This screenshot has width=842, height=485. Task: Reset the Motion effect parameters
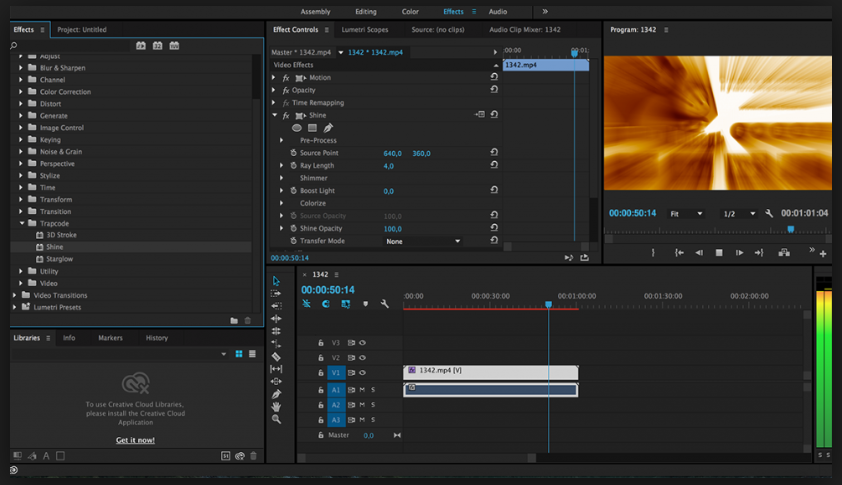(x=494, y=77)
